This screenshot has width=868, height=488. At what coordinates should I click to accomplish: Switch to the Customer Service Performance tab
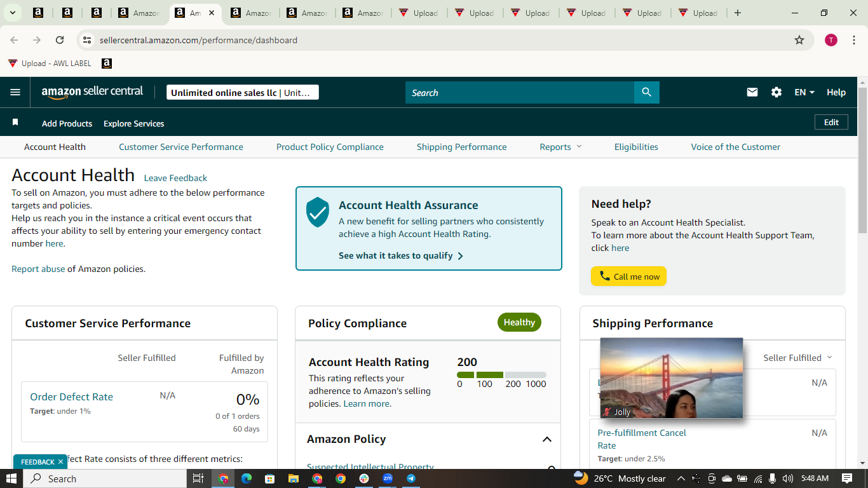(x=181, y=147)
